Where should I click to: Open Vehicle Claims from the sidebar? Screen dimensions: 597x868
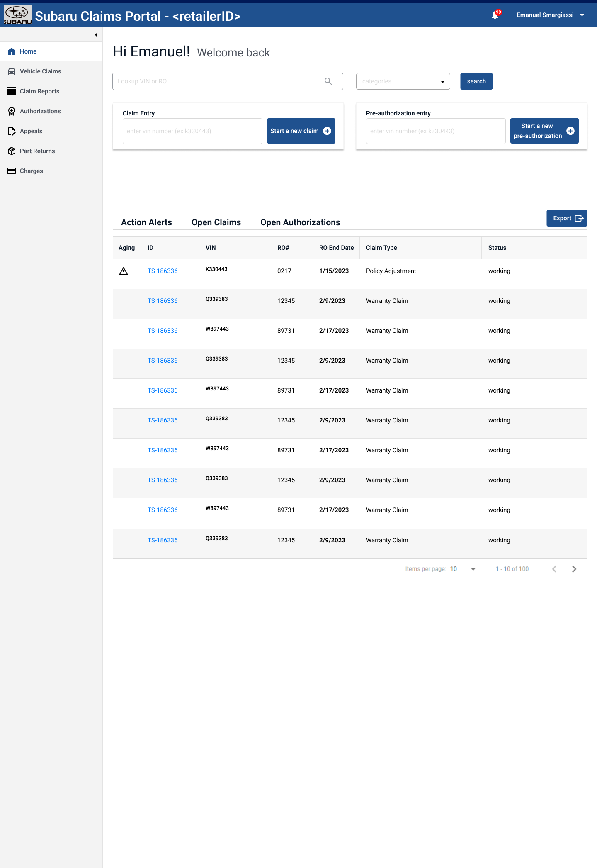click(40, 71)
